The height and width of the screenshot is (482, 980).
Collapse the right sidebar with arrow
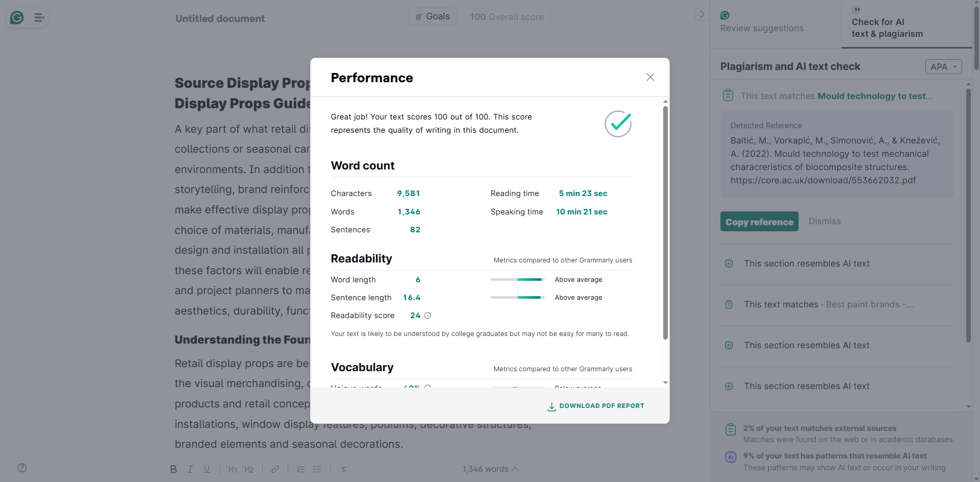coord(702,14)
